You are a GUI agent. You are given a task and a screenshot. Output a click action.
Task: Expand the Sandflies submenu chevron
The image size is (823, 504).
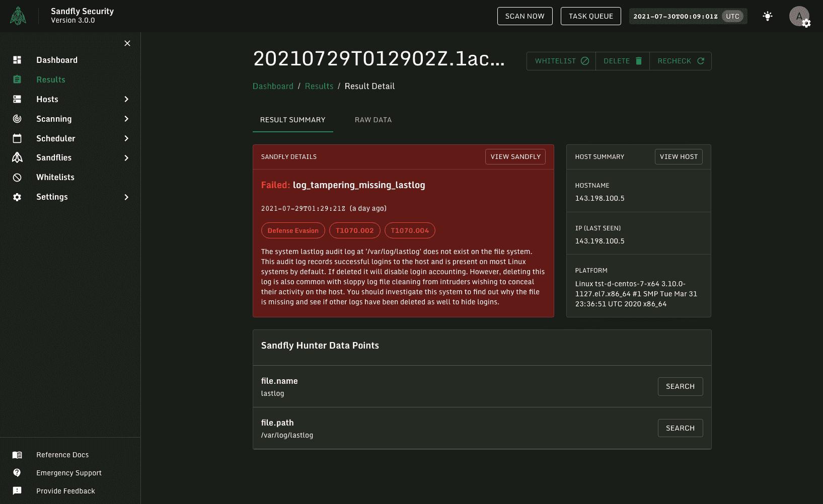point(126,158)
